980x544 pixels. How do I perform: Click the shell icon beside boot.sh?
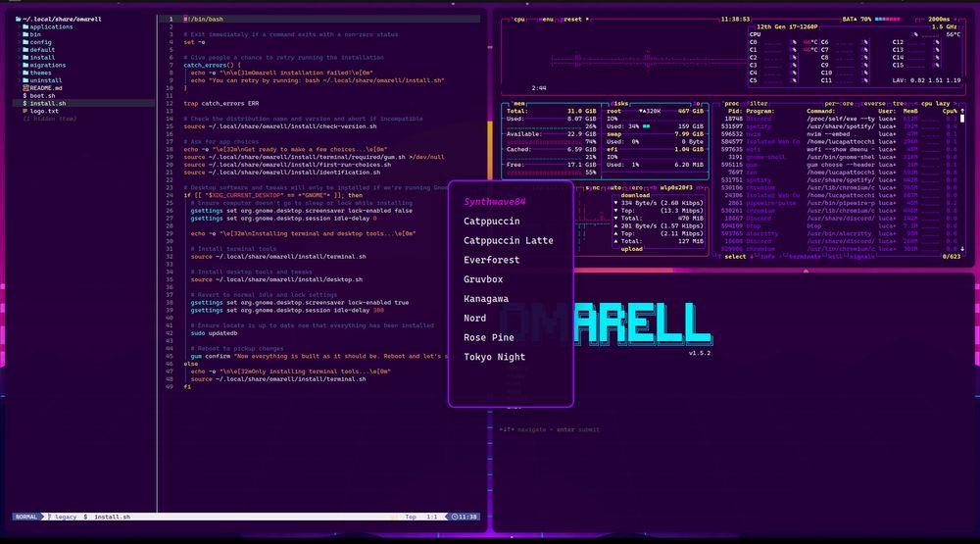[x=25, y=96]
